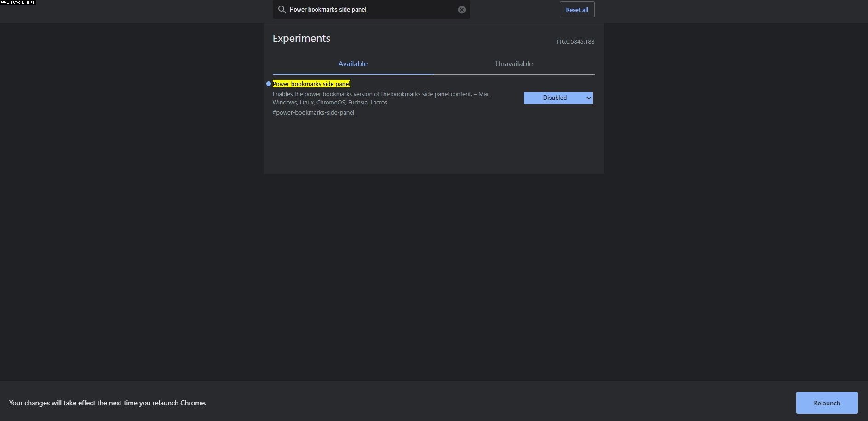This screenshot has width=868, height=421.
Task: Click the Chrome version number 116.0.5845.188
Action: point(575,42)
